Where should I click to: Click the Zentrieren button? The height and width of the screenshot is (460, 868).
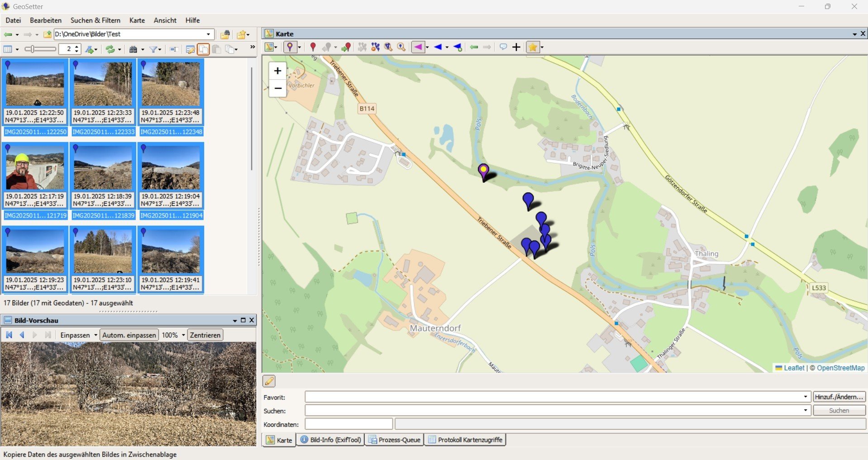click(205, 335)
